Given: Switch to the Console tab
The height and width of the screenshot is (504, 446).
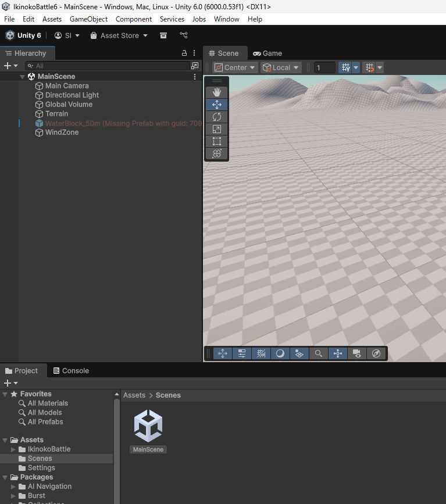Looking at the screenshot, I should coord(71,371).
